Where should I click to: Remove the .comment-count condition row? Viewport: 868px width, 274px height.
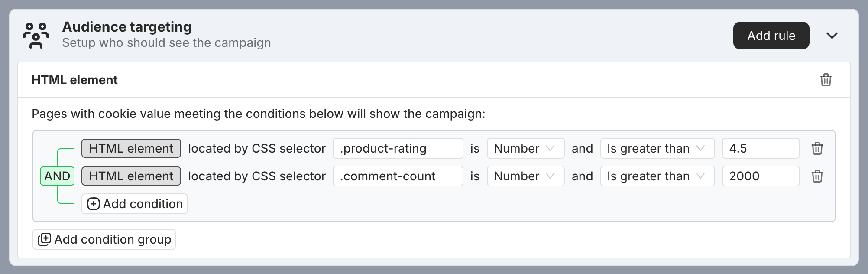click(x=817, y=176)
